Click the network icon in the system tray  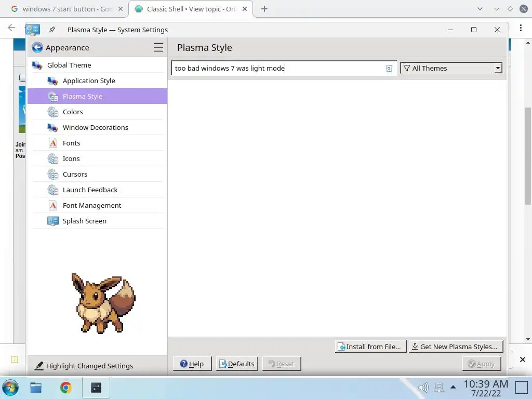pos(438,387)
